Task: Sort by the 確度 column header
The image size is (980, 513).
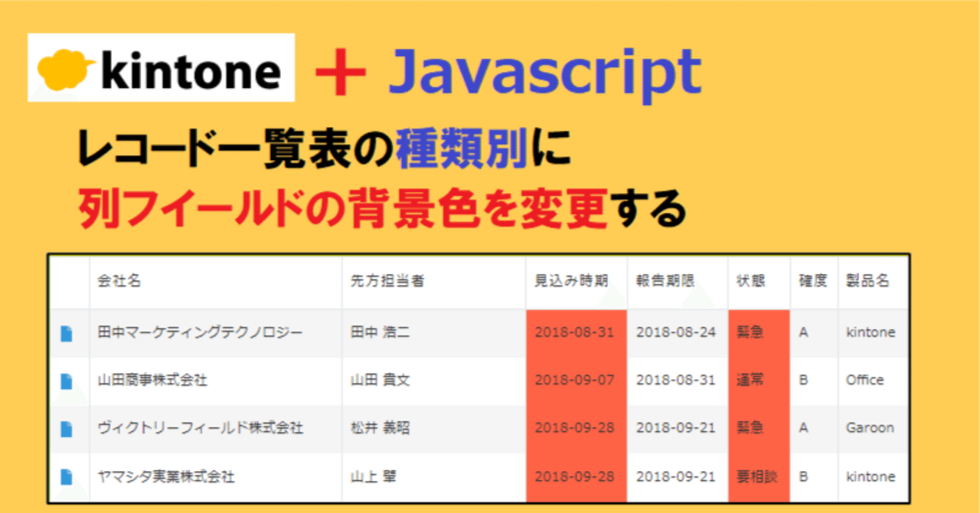Action: (814, 281)
